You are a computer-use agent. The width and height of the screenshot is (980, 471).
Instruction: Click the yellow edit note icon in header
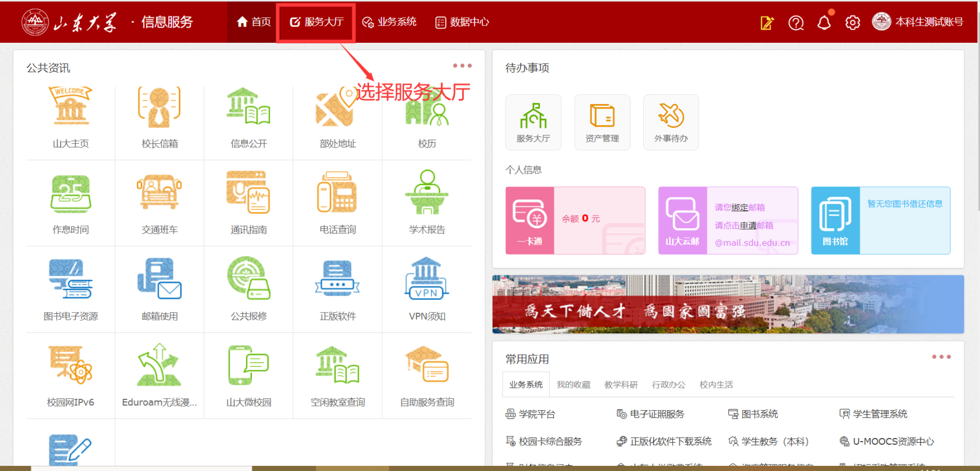click(x=767, y=23)
